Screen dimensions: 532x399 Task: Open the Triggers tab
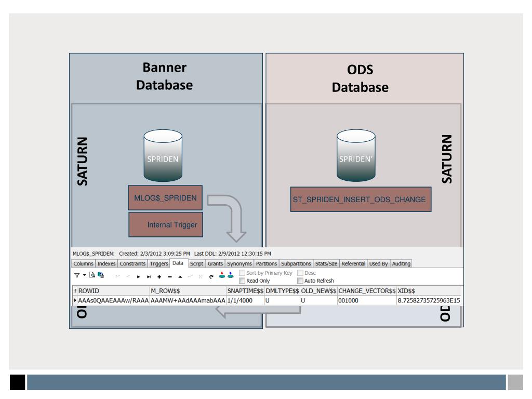pyautogui.click(x=159, y=263)
